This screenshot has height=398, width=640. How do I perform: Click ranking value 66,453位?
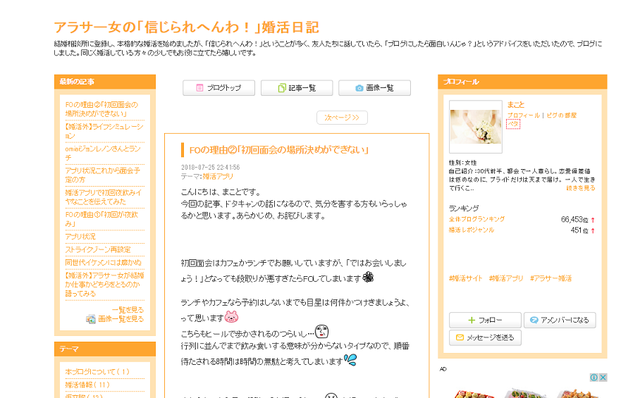[575, 220]
